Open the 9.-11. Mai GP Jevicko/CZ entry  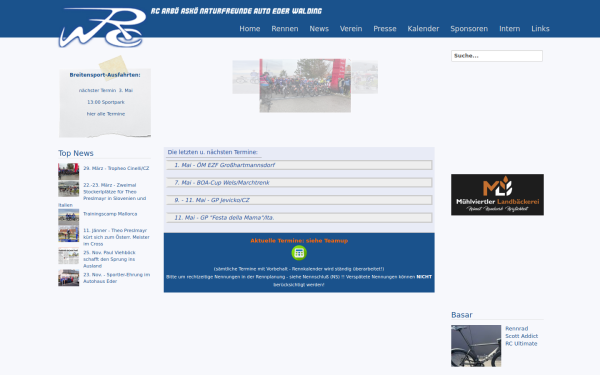(299, 200)
